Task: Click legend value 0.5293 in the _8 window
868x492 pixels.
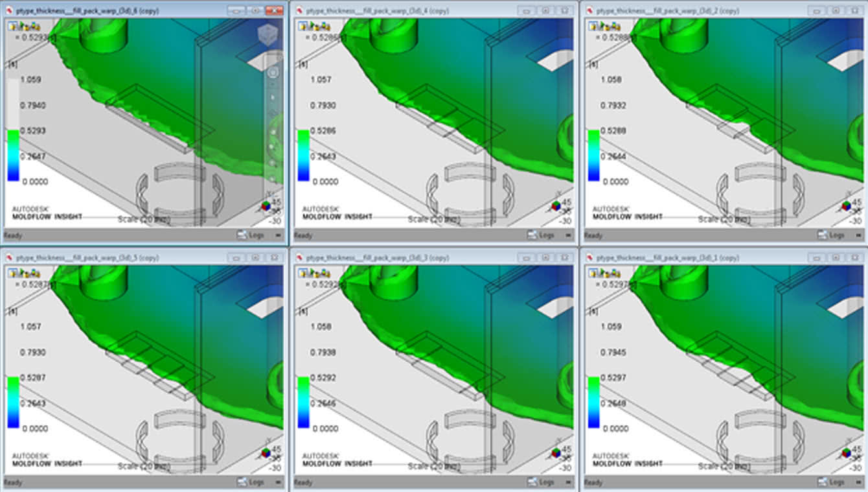Action: [x=34, y=130]
